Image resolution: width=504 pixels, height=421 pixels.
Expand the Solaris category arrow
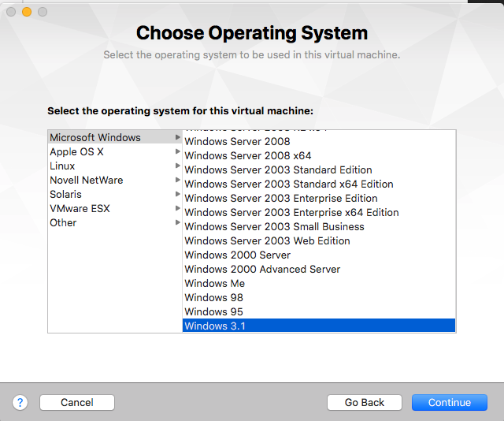178,194
